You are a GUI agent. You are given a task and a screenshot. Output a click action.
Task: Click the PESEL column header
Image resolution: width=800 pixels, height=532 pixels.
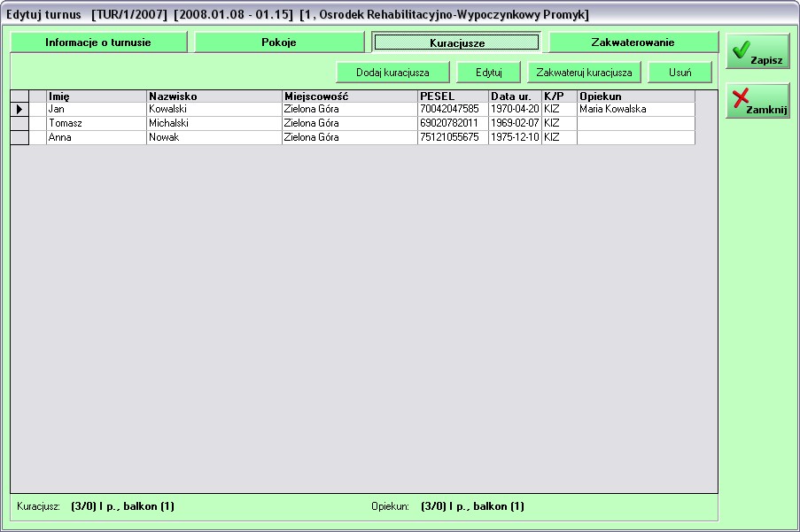click(x=453, y=96)
